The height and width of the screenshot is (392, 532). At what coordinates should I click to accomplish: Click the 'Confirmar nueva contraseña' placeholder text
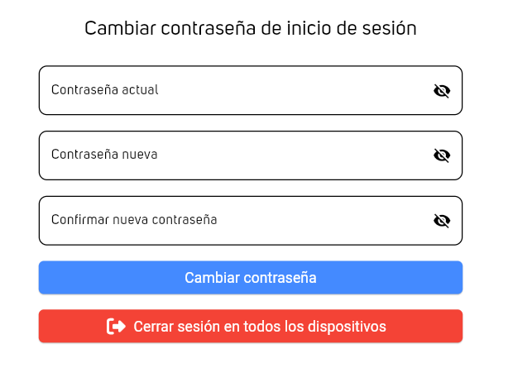(x=134, y=220)
